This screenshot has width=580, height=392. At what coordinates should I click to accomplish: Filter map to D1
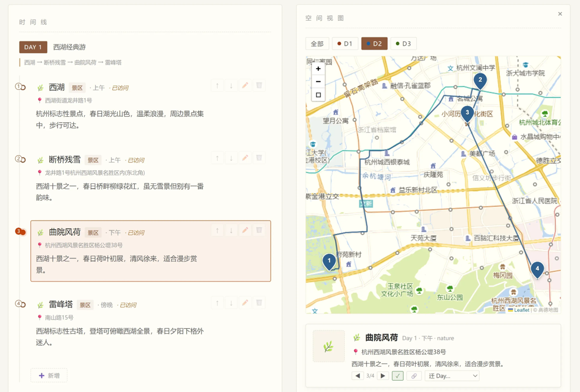point(345,43)
